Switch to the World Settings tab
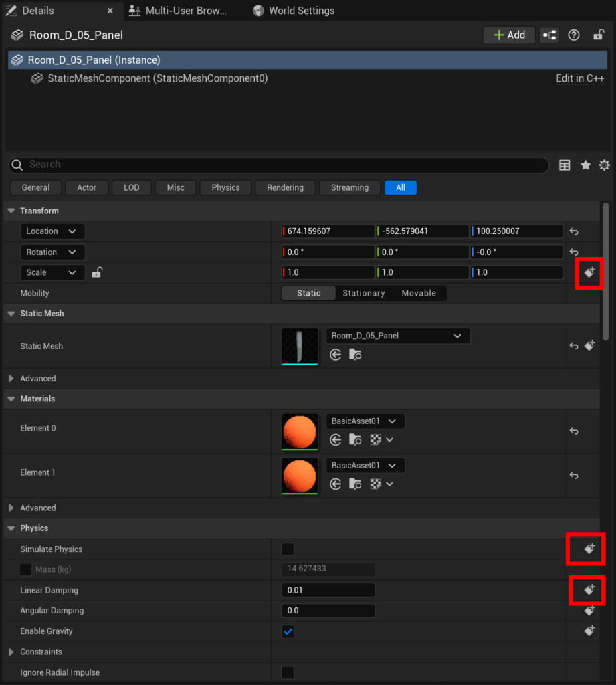Viewport: 616px width, 685px height. pos(294,11)
